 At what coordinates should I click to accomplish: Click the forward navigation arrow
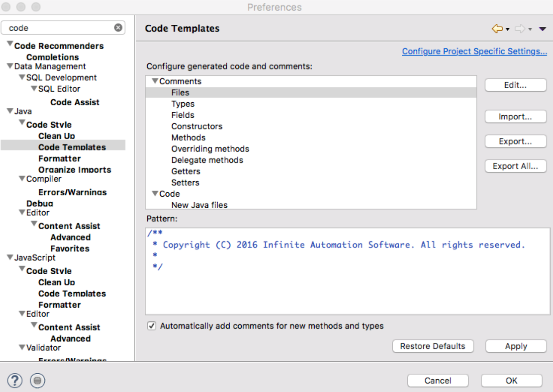tap(519, 29)
